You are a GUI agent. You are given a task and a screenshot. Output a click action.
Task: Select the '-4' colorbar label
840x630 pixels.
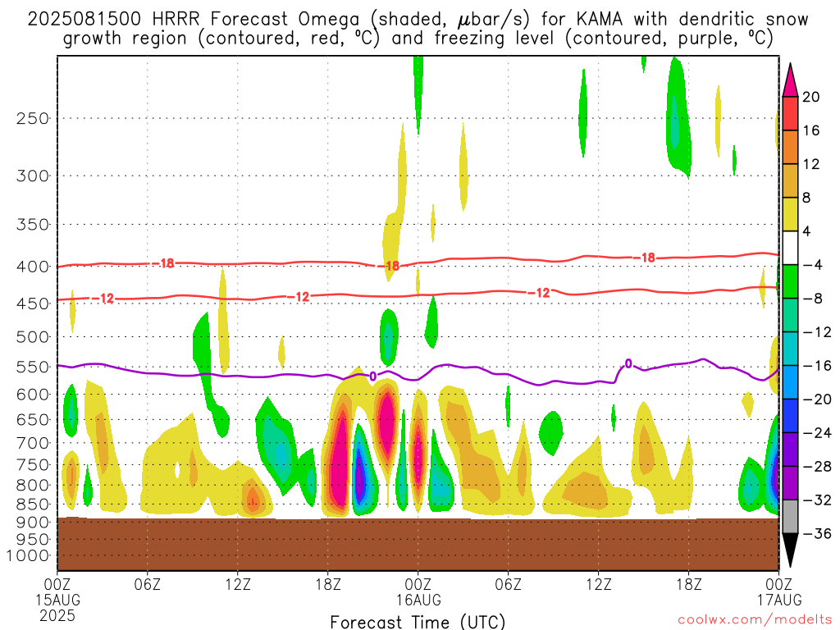tap(812, 265)
